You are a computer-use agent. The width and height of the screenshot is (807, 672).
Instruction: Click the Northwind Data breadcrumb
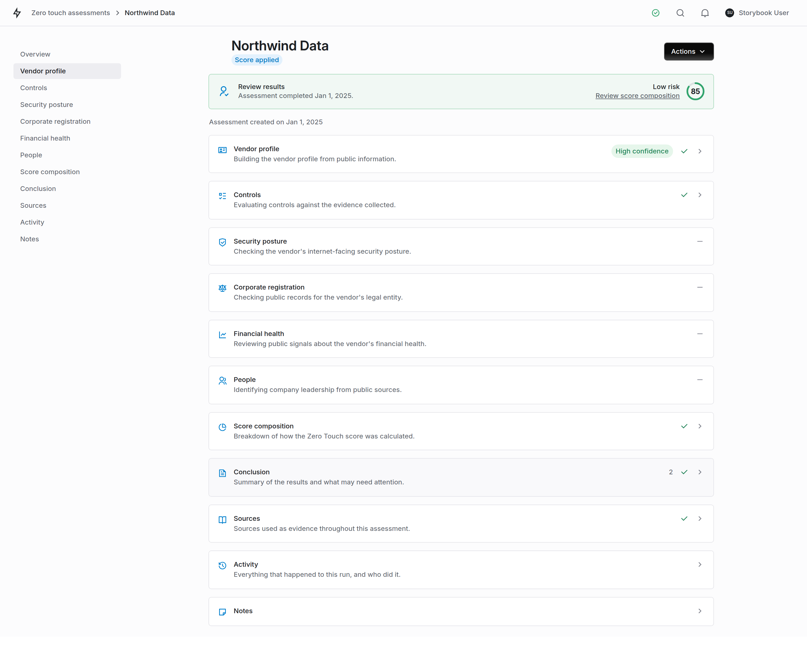click(149, 13)
